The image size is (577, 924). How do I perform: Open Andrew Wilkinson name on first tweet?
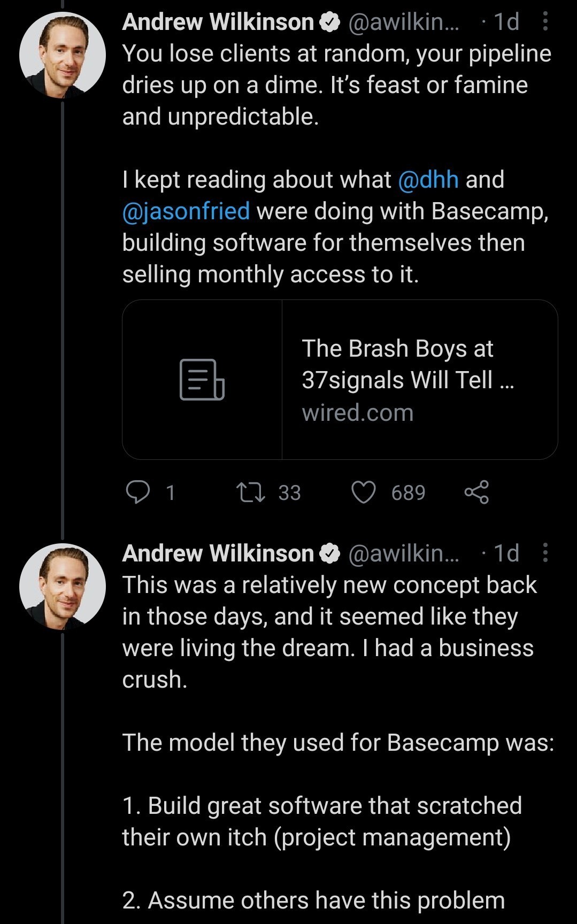(218, 22)
